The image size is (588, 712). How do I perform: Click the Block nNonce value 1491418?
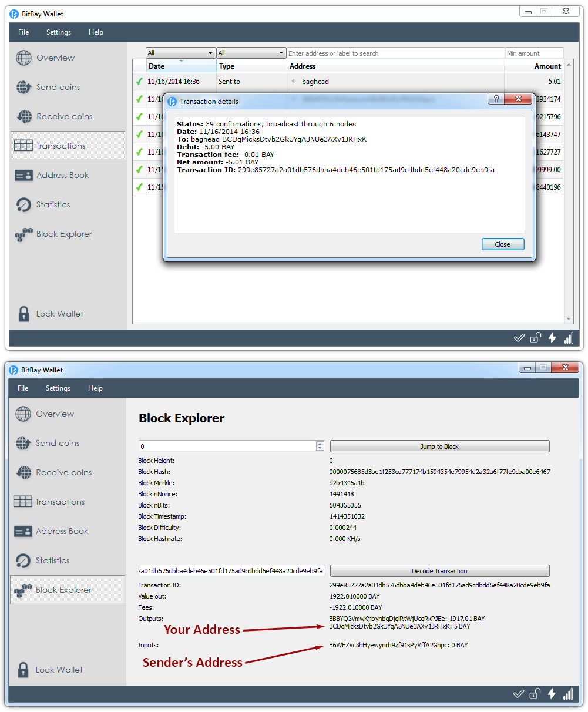click(342, 494)
